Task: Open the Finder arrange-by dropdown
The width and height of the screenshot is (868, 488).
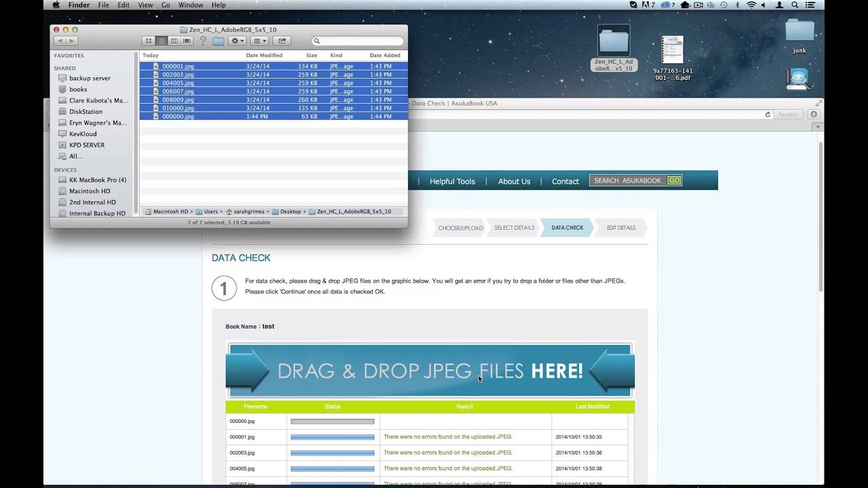Action: click(x=259, y=41)
